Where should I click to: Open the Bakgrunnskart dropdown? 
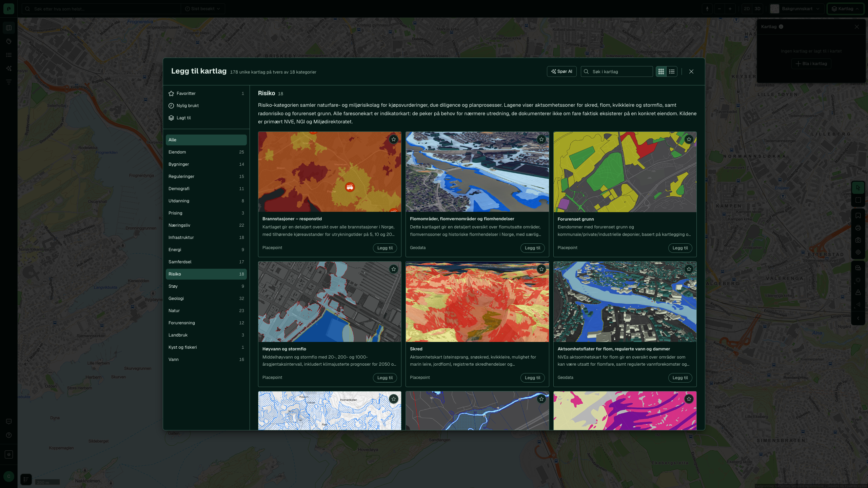point(797,9)
